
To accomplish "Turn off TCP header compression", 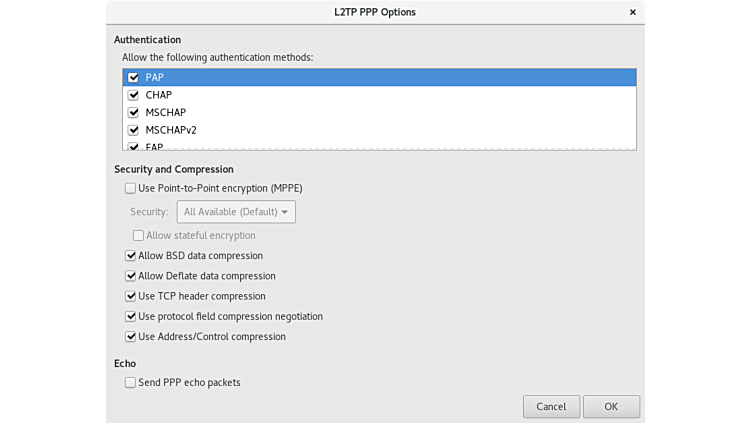I will click(130, 296).
